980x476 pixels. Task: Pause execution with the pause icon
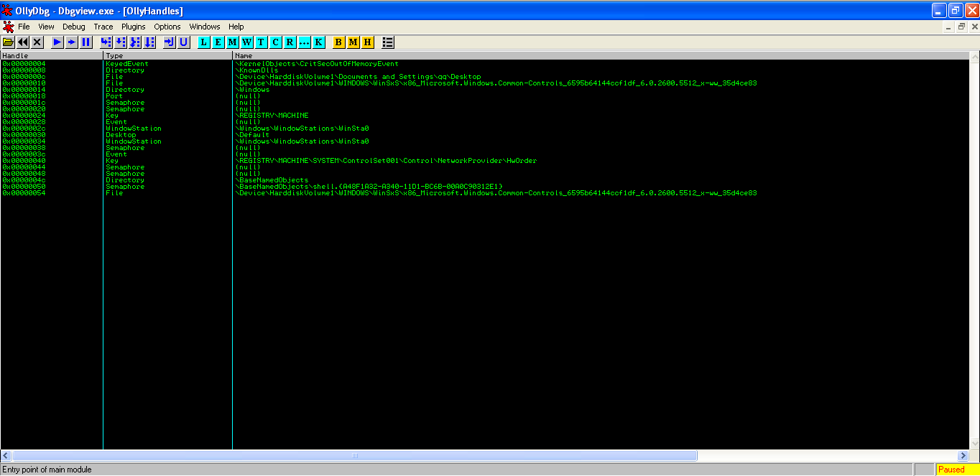pos(86,42)
